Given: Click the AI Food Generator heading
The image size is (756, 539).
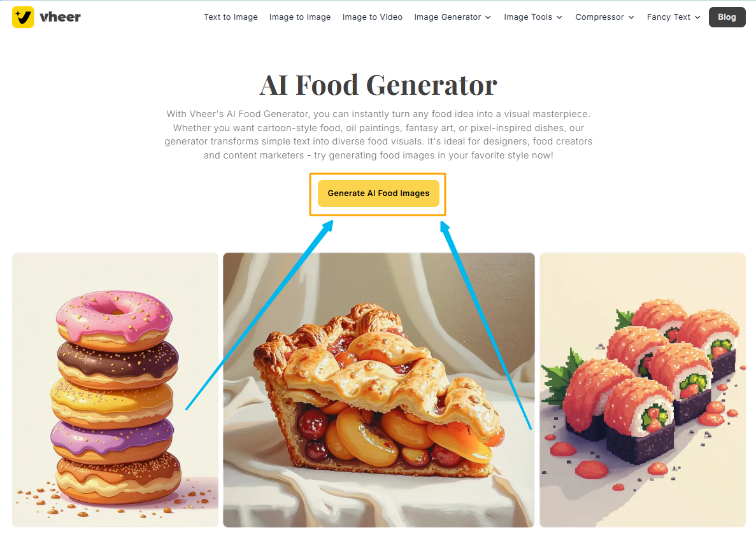Looking at the screenshot, I should pos(378,85).
